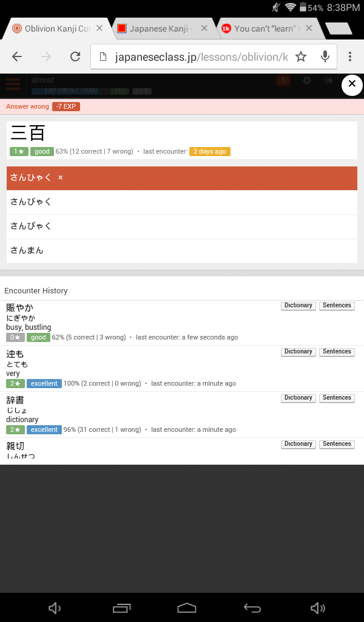364x622 pixels.
Task: Open the red notification badge
Action: [x=283, y=81]
